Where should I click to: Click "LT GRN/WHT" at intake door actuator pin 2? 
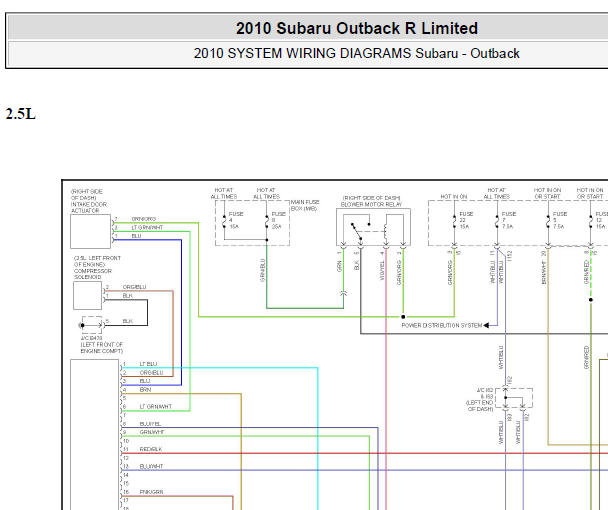[147, 228]
